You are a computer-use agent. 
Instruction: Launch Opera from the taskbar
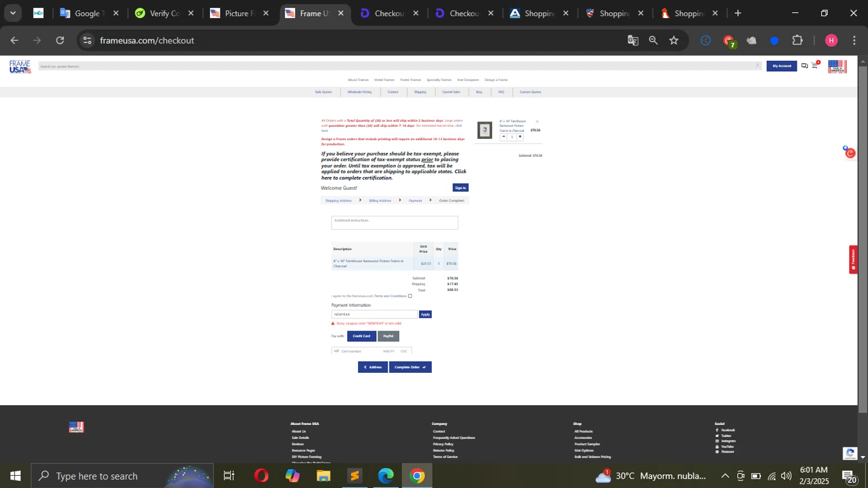tap(261, 476)
